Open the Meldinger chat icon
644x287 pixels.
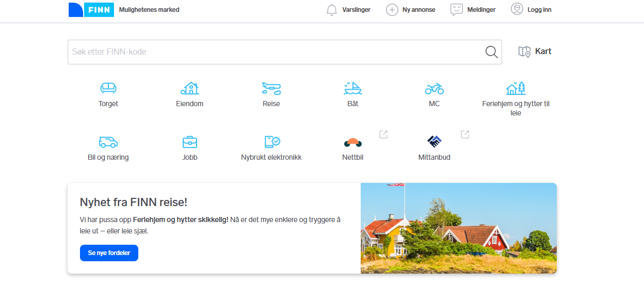(456, 10)
